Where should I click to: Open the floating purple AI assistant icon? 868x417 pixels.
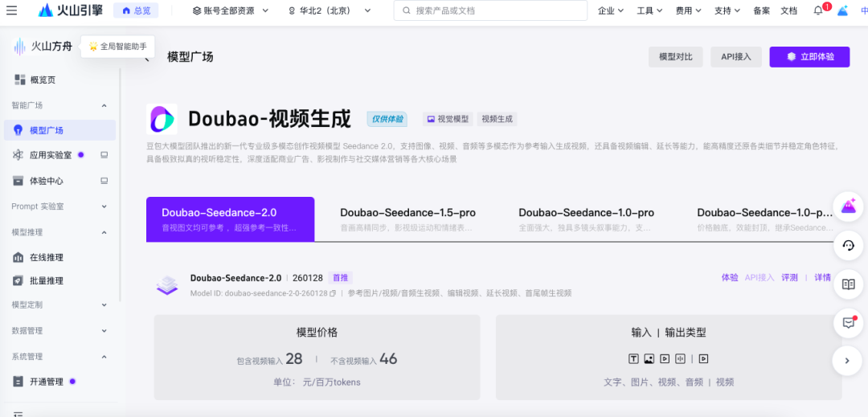tap(848, 207)
